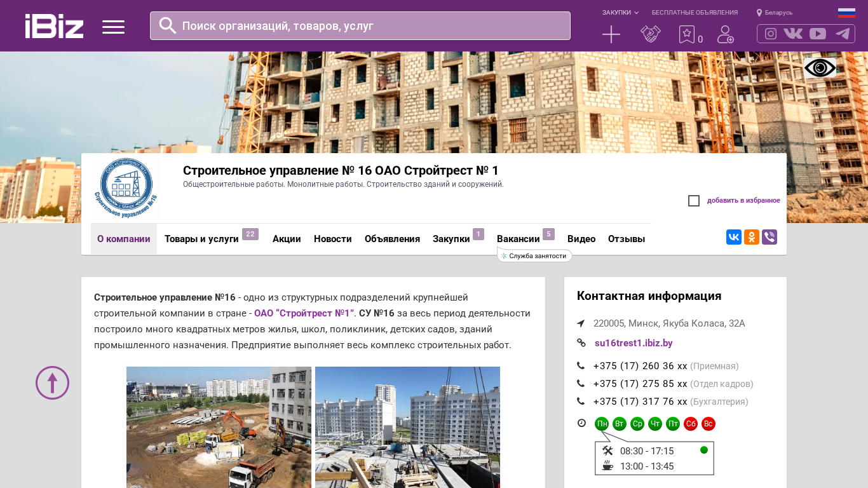
Task: Open the iBiz home logo
Action: pos(54,26)
